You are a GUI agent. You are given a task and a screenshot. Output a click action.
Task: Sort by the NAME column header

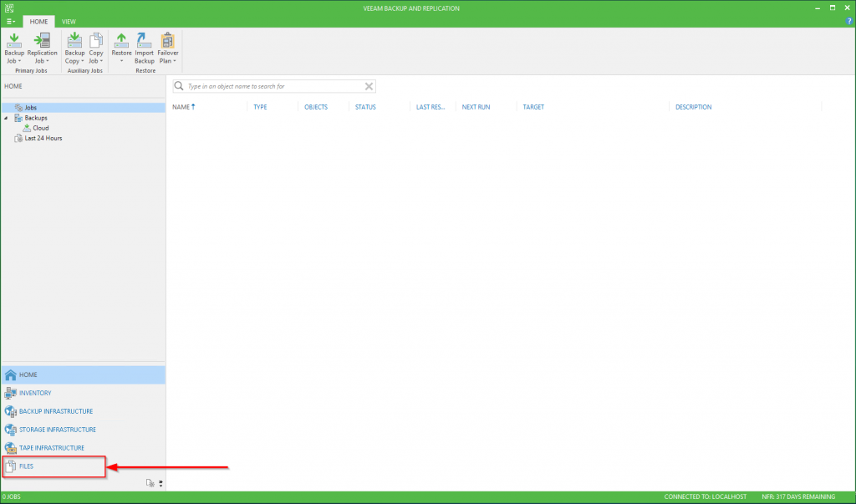coord(183,107)
